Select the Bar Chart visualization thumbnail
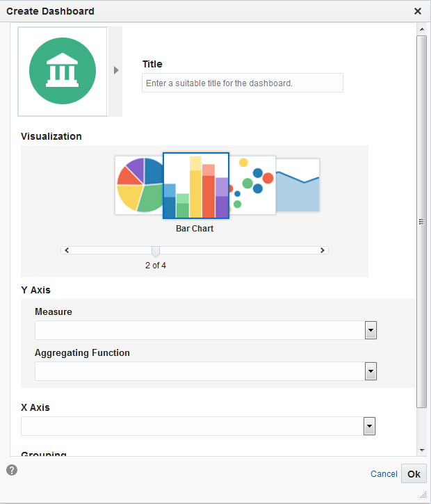431x504 pixels. (195, 186)
